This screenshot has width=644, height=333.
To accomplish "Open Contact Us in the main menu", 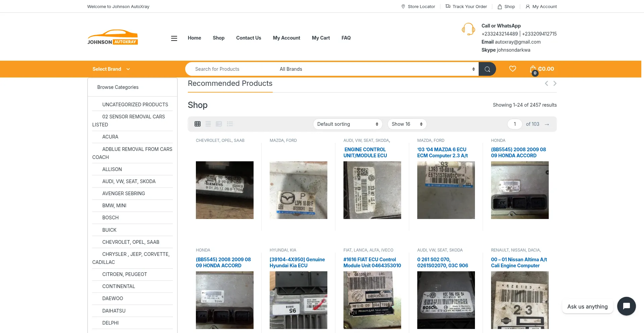I will (249, 38).
